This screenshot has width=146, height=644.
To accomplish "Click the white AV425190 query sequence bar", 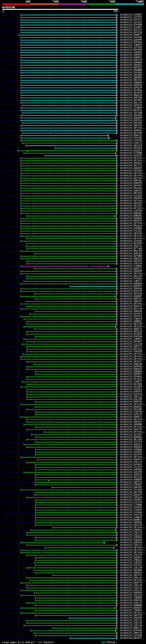I will [60, 10].
